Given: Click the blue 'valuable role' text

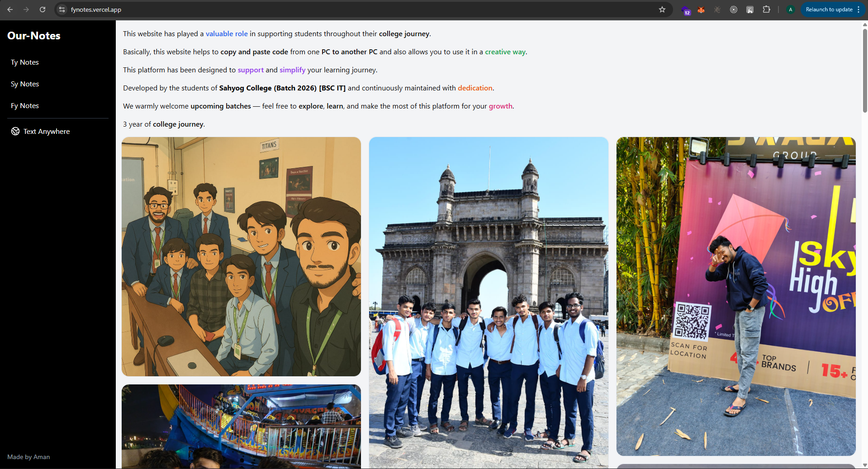Looking at the screenshot, I should 227,34.
